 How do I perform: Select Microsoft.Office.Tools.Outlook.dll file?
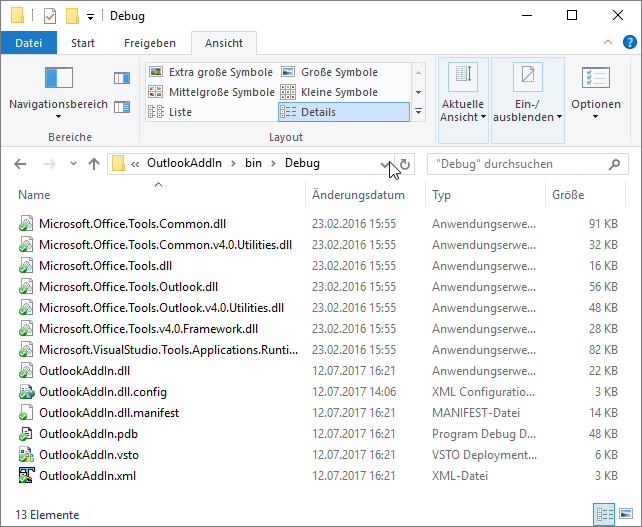coord(128,287)
